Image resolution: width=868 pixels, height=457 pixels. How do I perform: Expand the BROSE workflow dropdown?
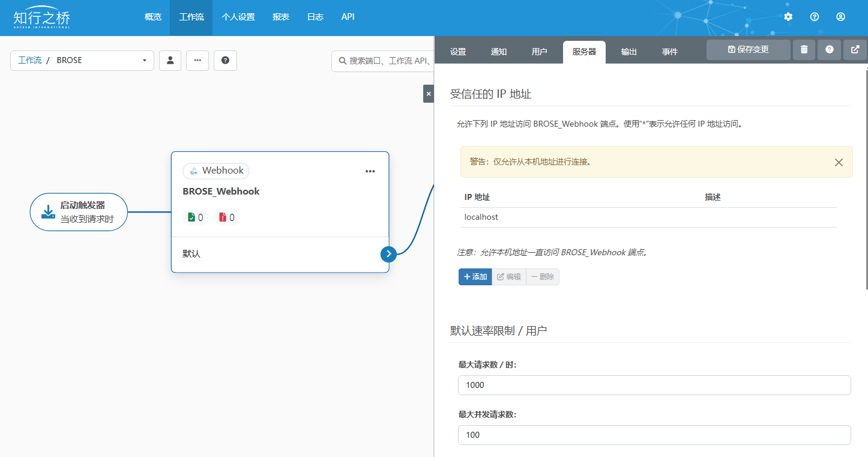[144, 61]
